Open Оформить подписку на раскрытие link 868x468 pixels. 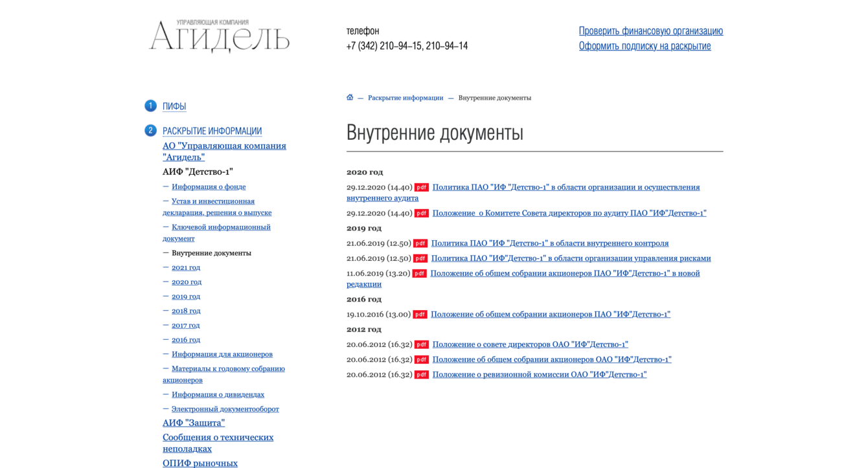[645, 45]
